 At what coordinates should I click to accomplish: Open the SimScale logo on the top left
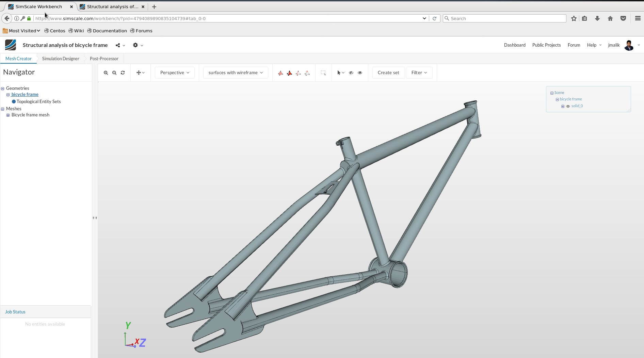10,45
